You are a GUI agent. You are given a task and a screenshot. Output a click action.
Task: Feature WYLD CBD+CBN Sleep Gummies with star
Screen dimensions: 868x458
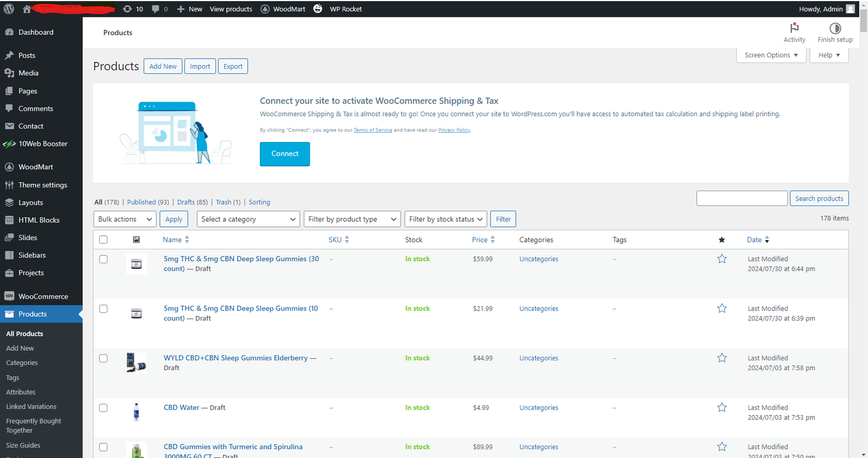(x=722, y=358)
